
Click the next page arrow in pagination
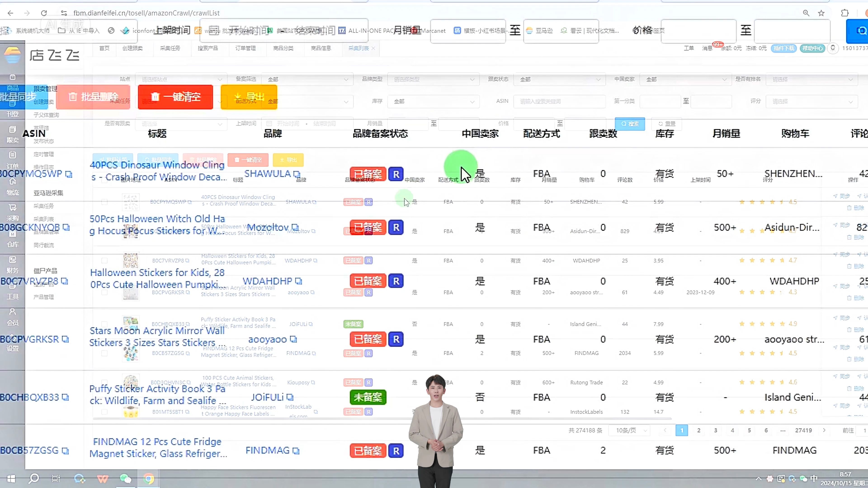824,430
